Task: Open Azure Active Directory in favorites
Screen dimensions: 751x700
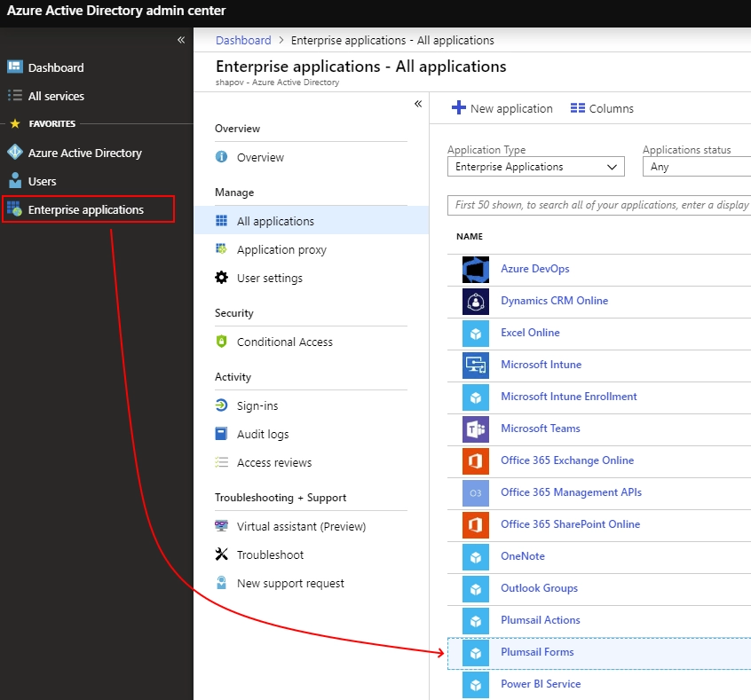Action: tap(84, 153)
